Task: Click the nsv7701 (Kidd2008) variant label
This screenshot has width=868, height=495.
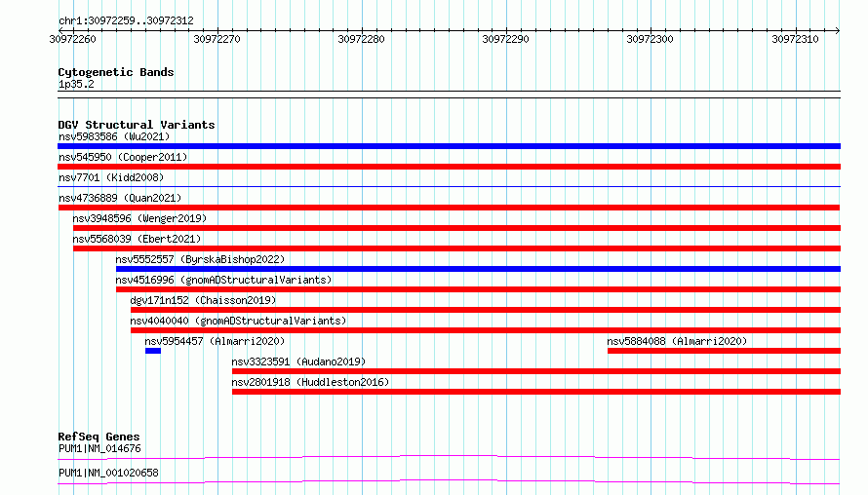Action: click(111, 177)
